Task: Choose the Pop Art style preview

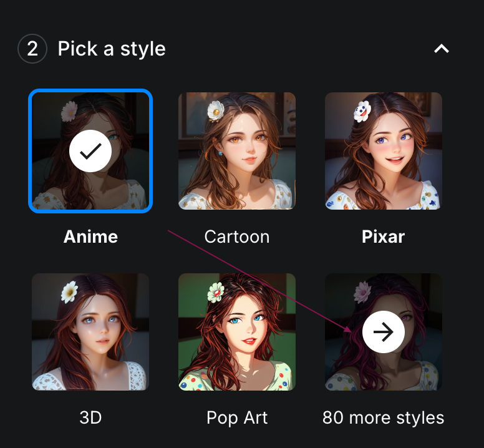Action: (x=237, y=332)
